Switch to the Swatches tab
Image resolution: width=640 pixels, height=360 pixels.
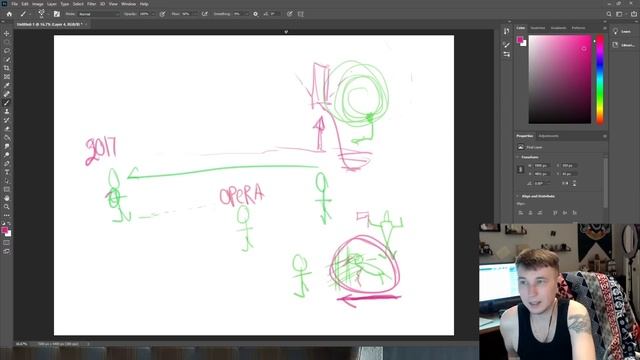click(538, 28)
